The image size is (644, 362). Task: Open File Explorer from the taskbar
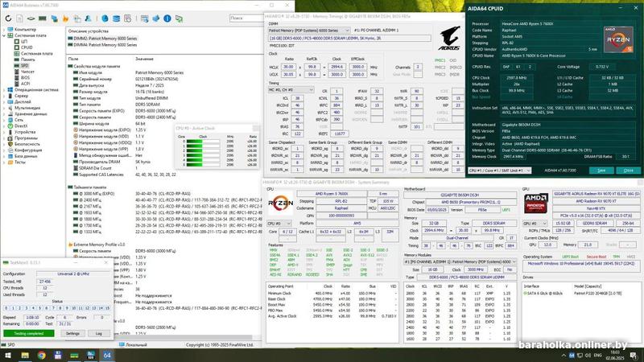coord(25,355)
